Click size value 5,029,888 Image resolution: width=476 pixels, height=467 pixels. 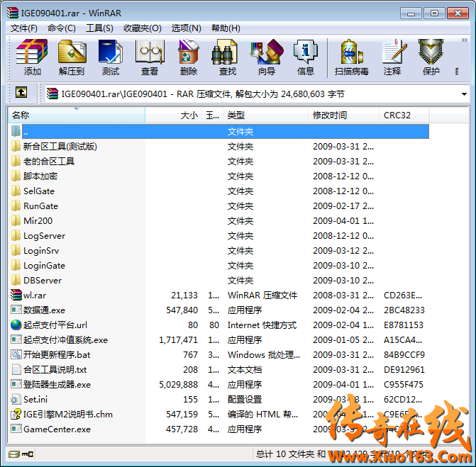(x=179, y=384)
